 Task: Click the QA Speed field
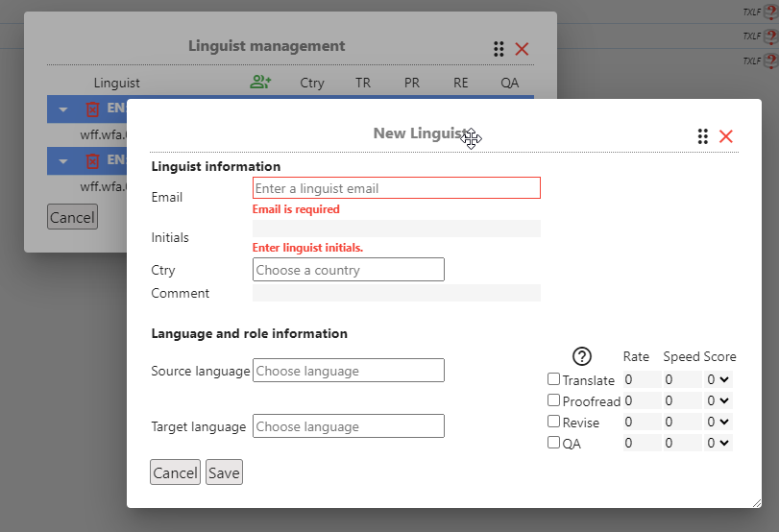point(683,443)
